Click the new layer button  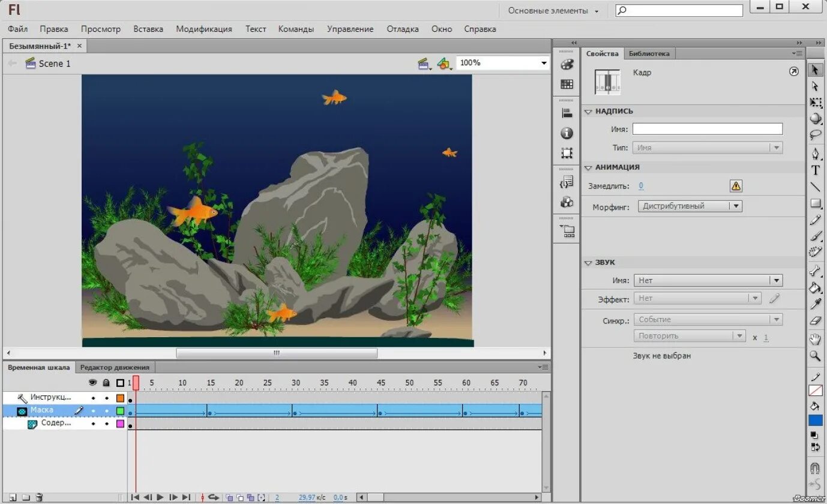coord(12,497)
